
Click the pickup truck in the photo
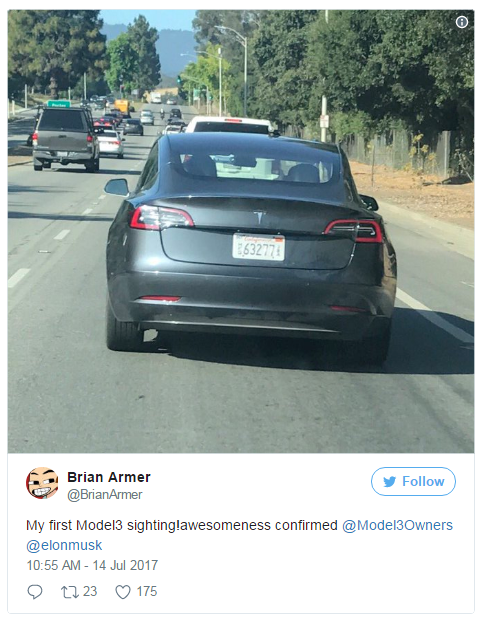tap(66, 138)
